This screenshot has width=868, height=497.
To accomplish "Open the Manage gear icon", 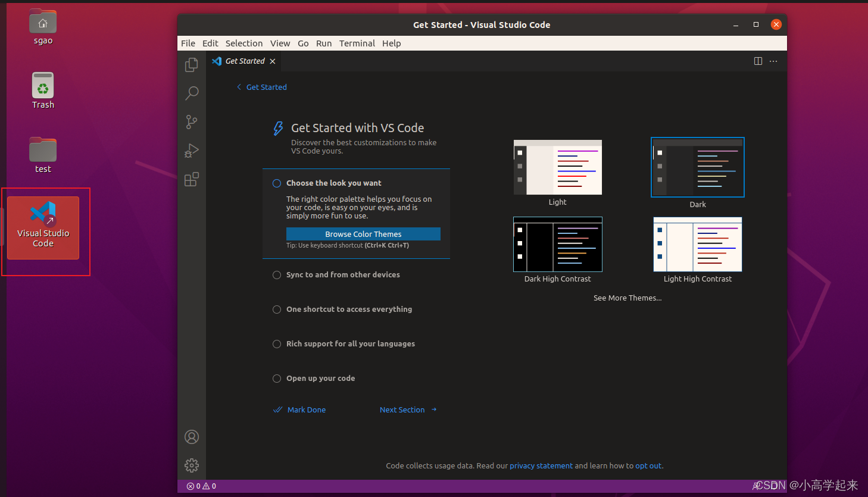I will point(192,465).
